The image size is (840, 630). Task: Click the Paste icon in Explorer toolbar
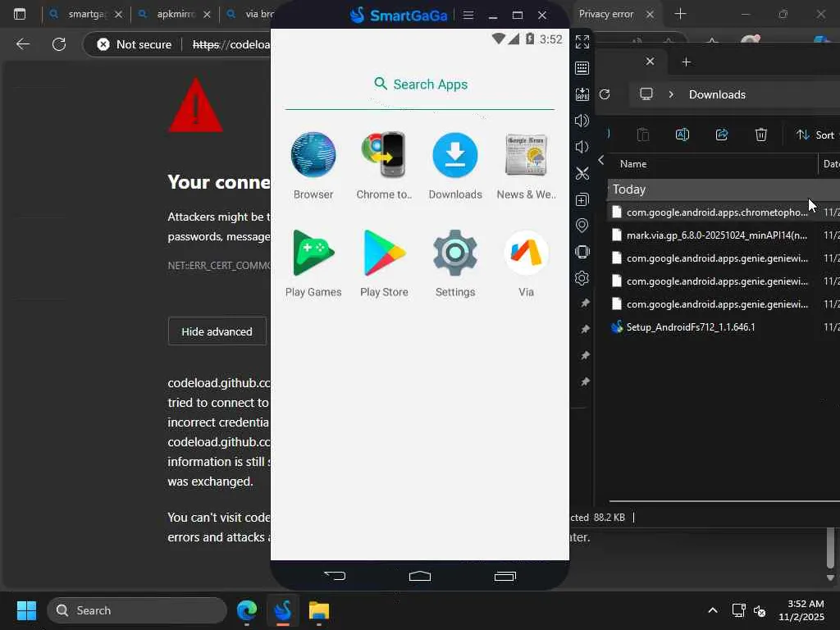tap(643, 135)
